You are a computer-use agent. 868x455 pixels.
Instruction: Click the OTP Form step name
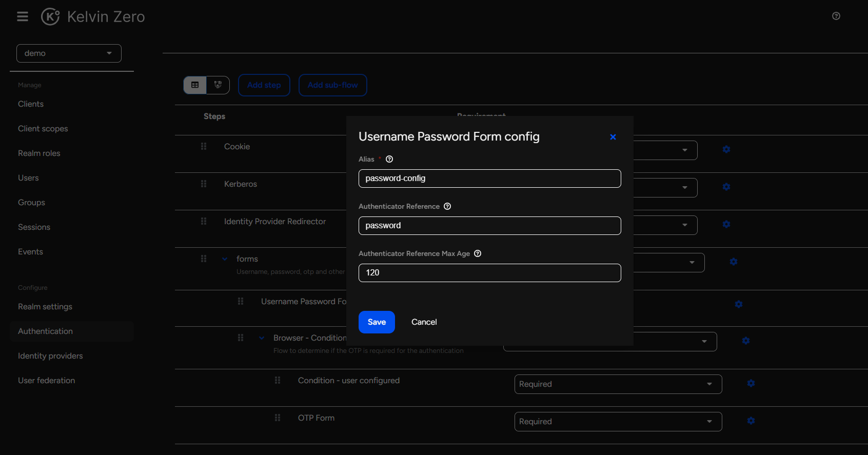click(316, 418)
